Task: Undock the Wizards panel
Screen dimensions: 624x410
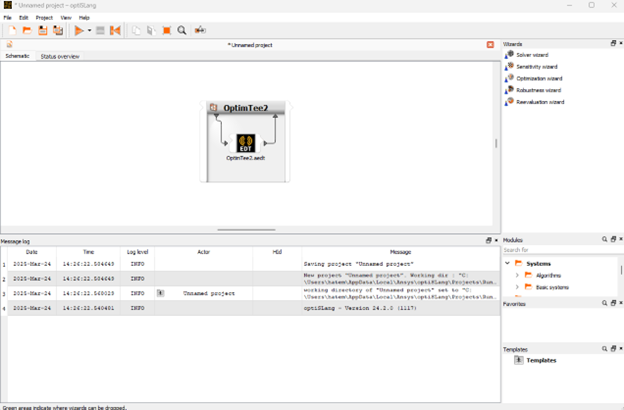Action: 613,43
